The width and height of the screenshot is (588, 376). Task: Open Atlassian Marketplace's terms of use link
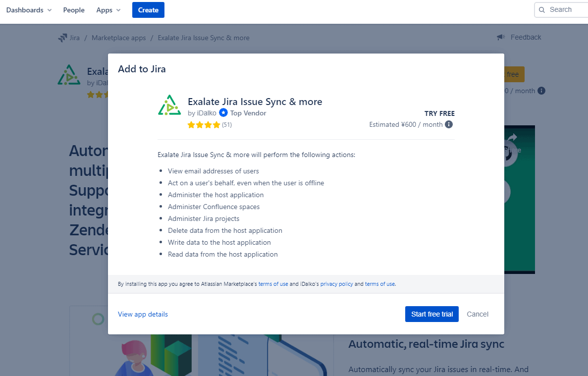(273, 284)
